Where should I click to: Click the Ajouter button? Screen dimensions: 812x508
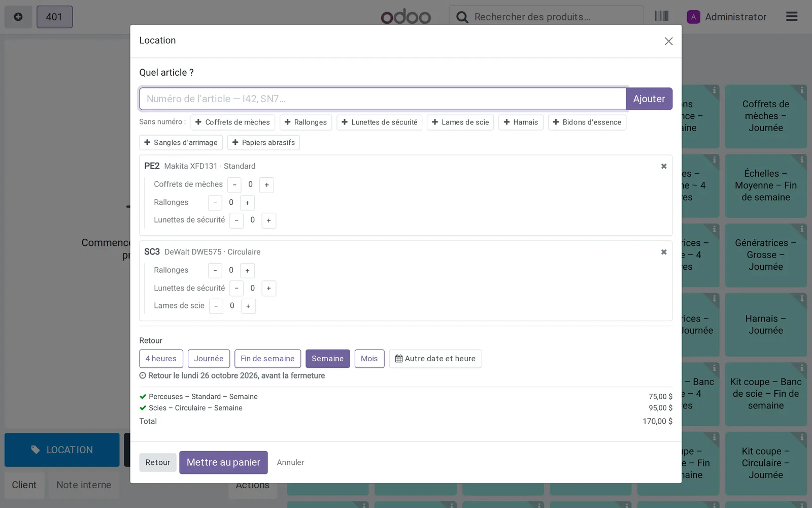pyautogui.click(x=649, y=99)
